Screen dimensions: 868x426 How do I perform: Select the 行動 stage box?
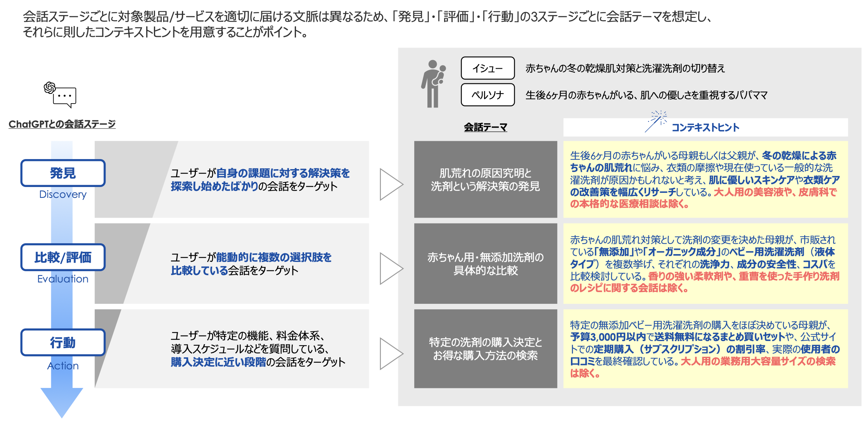coord(63,343)
